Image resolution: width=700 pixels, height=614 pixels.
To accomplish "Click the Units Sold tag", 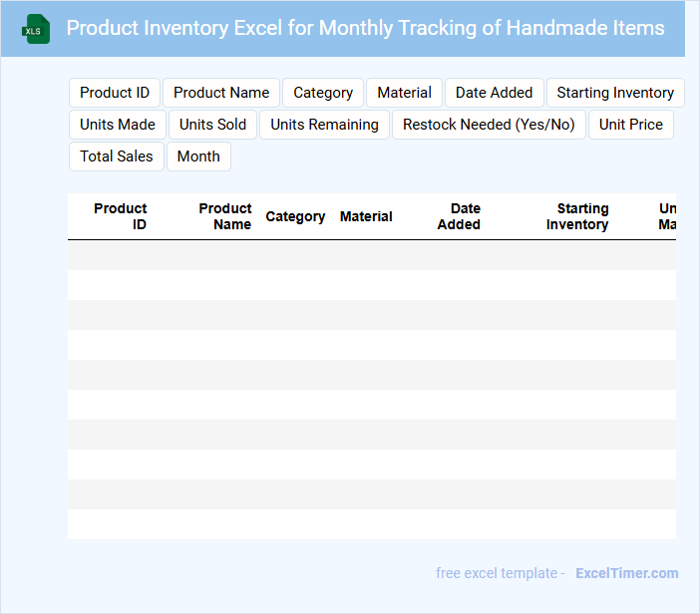I will 212,125.
